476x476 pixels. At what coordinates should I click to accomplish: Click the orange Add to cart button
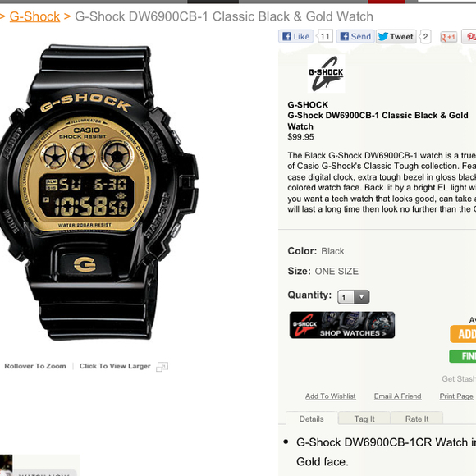point(463,334)
